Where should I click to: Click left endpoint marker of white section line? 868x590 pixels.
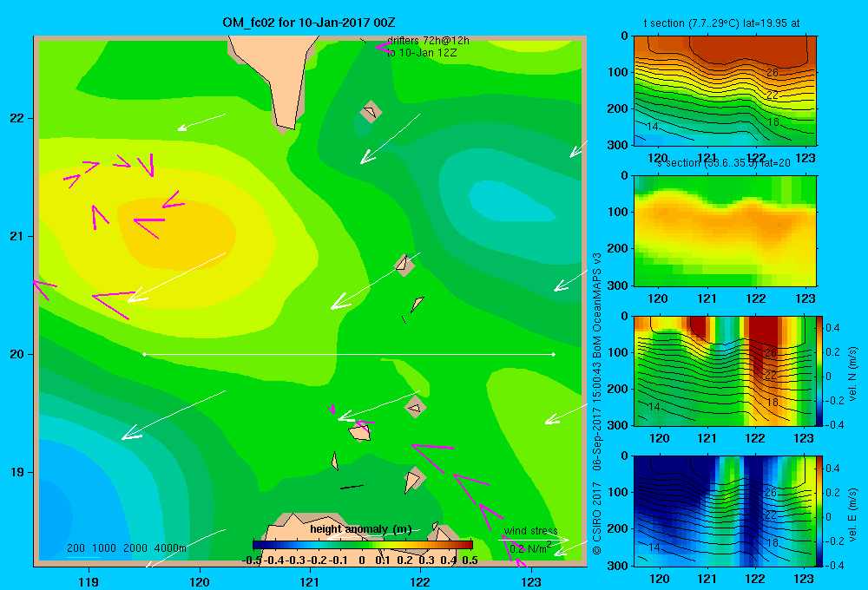144,354
